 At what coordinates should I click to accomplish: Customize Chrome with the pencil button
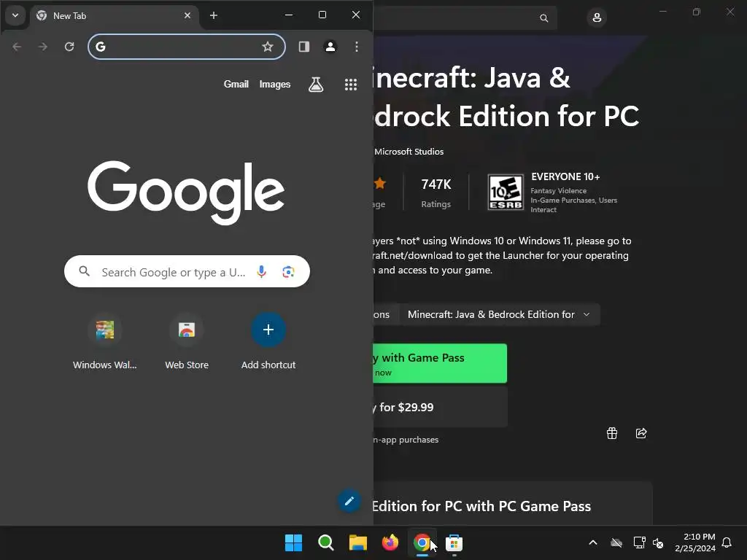pyautogui.click(x=349, y=501)
